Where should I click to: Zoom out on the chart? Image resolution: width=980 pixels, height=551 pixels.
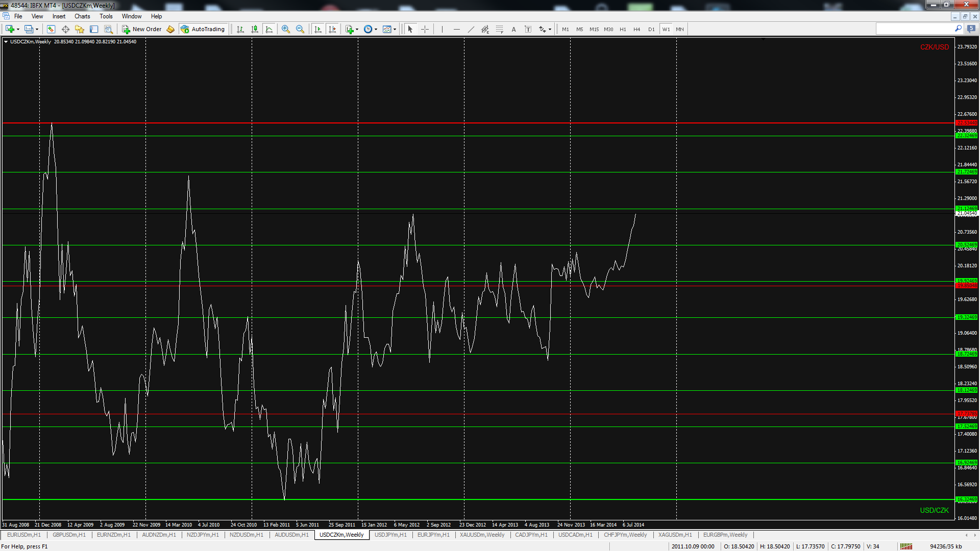[x=300, y=29]
